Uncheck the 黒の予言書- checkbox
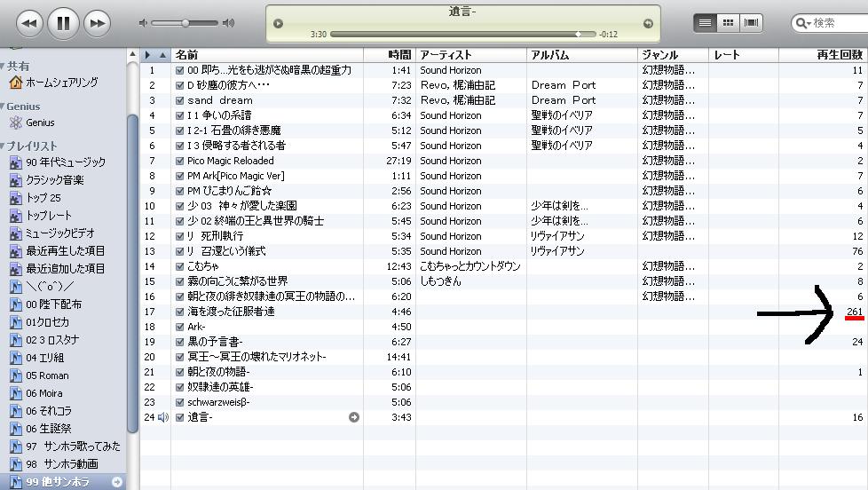Image resolution: width=868 pixels, height=490 pixels. [x=179, y=342]
